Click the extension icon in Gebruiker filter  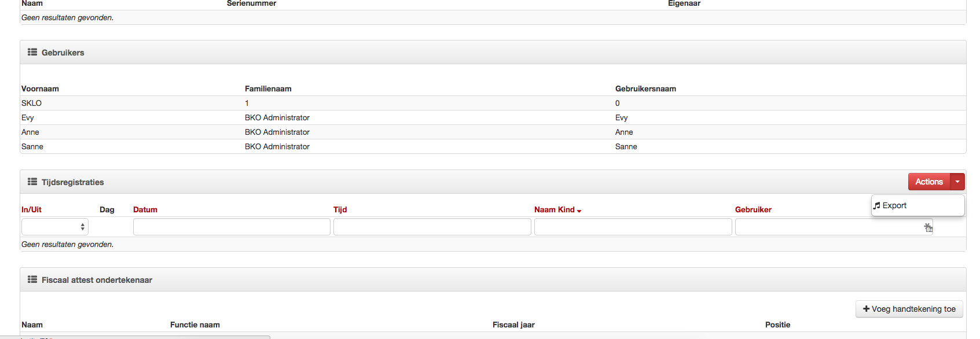(928, 227)
